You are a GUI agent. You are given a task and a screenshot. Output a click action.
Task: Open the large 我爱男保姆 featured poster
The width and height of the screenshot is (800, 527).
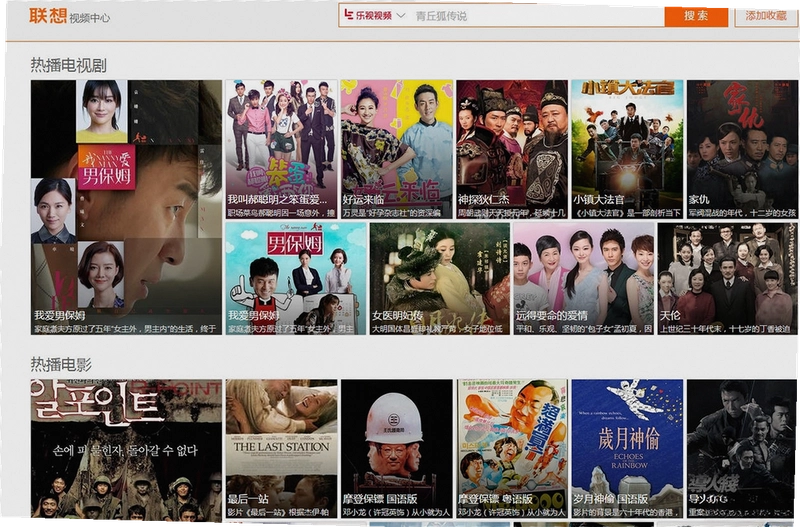click(126, 207)
